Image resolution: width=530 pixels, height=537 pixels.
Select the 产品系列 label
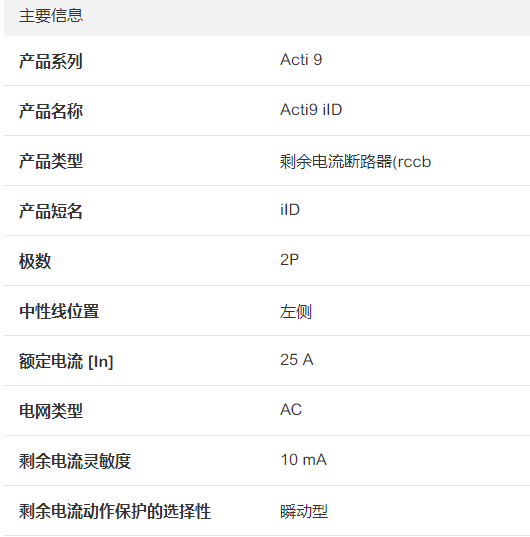coord(51,61)
